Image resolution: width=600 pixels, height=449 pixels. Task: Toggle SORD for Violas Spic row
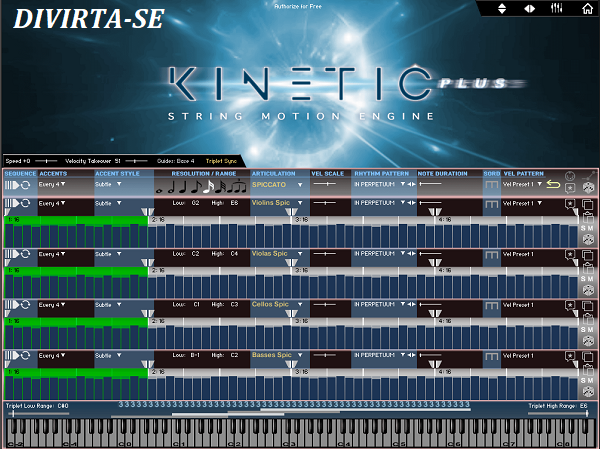tap(491, 255)
